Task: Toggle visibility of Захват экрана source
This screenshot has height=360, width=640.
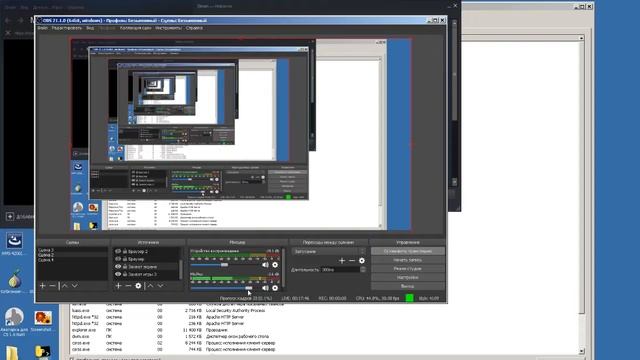Action: [118, 267]
